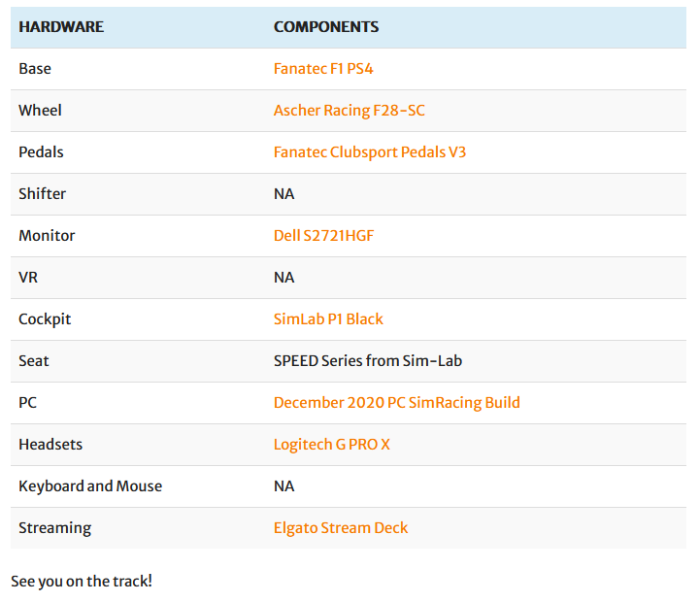Click the Headsets row label

click(x=50, y=445)
